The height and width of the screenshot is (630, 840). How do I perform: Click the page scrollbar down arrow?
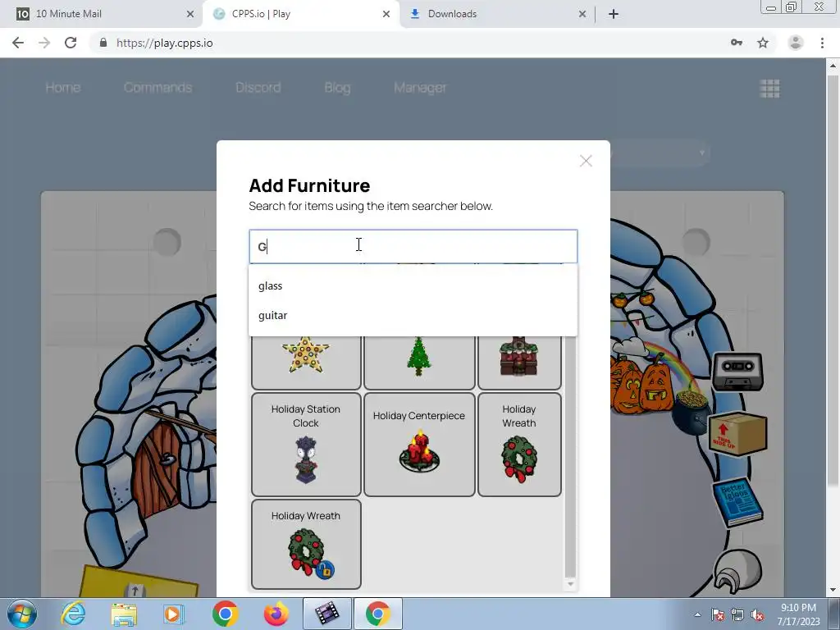coord(833,591)
